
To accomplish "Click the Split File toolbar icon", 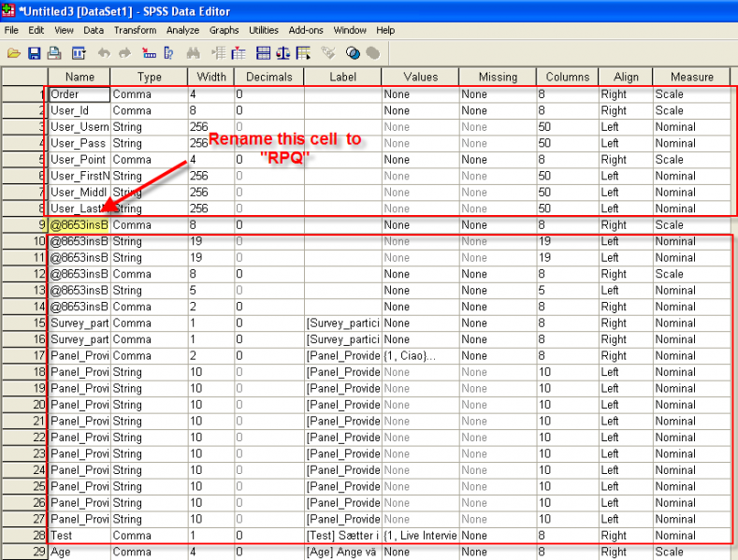I will [263, 53].
